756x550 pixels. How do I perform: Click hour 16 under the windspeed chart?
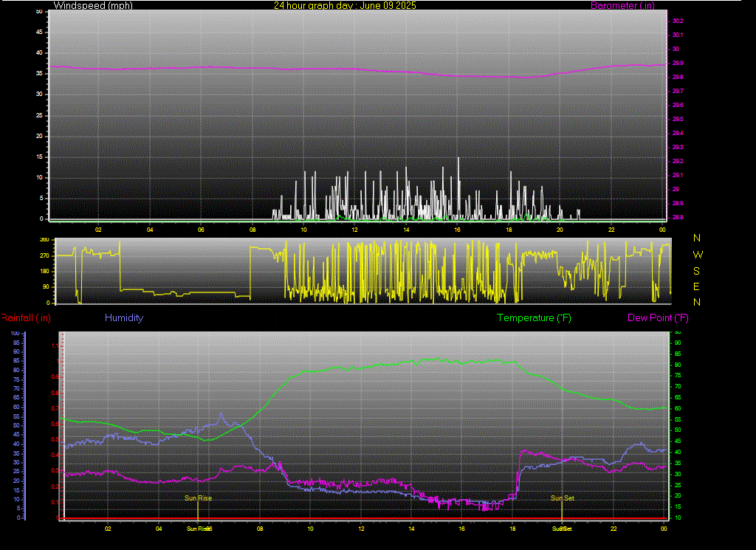point(458,230)
